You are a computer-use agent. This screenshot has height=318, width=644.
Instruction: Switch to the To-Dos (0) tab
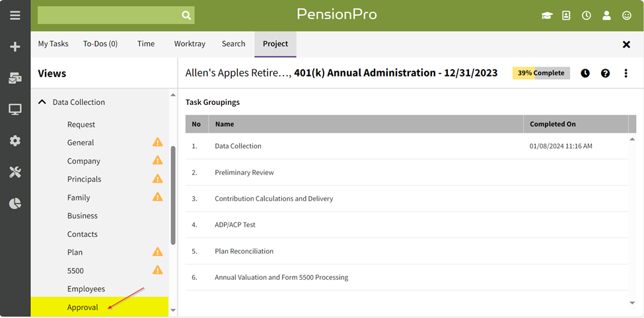[100, 44]
